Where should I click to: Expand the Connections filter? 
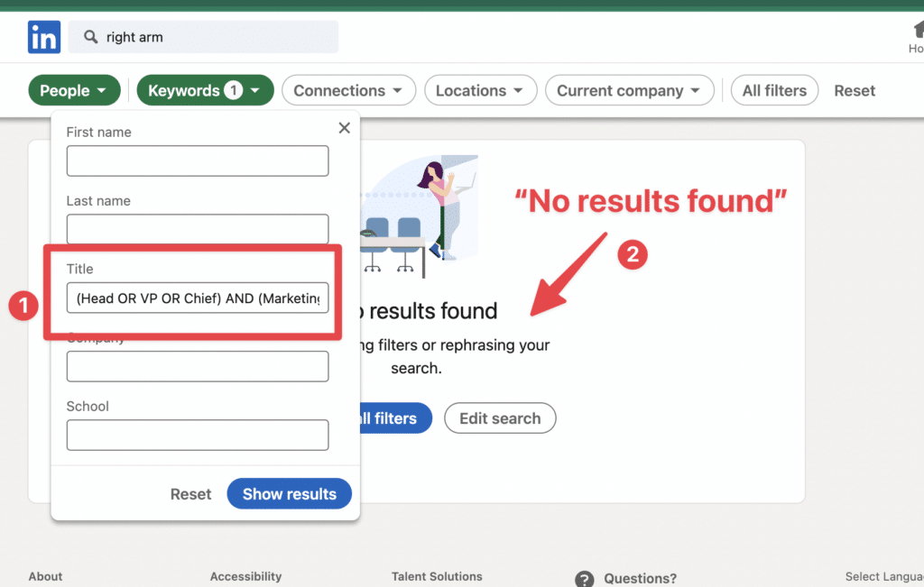349,90
